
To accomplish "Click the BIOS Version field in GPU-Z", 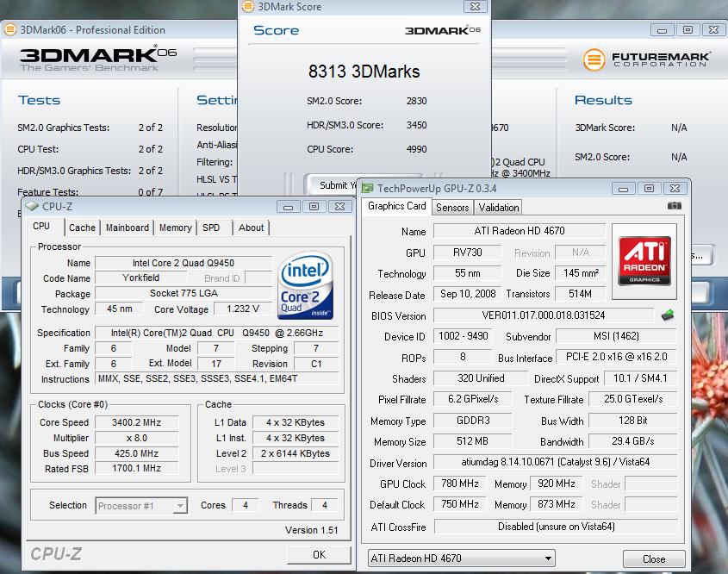I will pos(544,315).
